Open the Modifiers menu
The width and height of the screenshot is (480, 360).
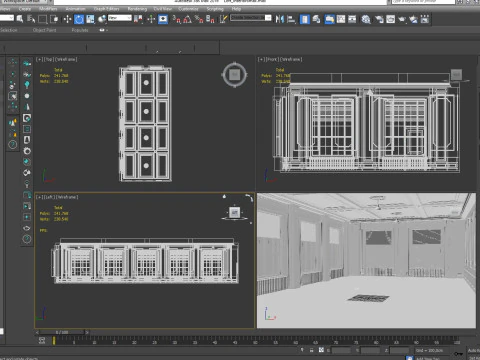click(48, 9)
